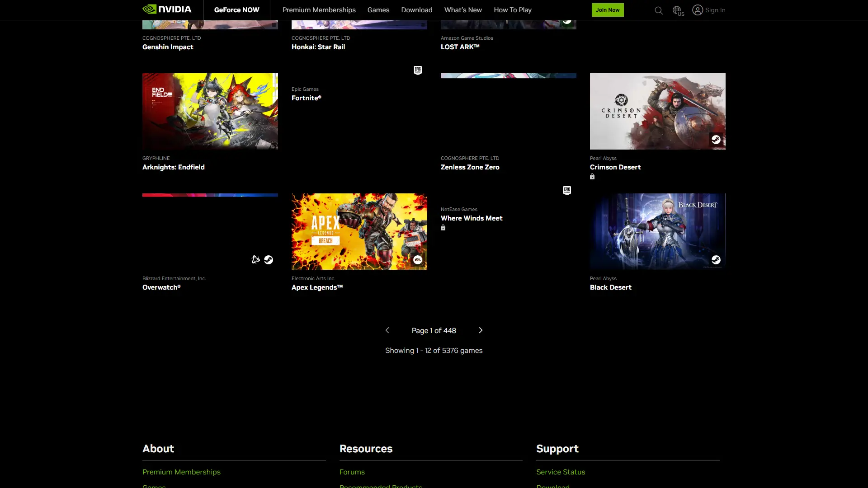Open the Forums footer link
The width and height of the screenshot is (868, 488).
(x=352, y=472)
